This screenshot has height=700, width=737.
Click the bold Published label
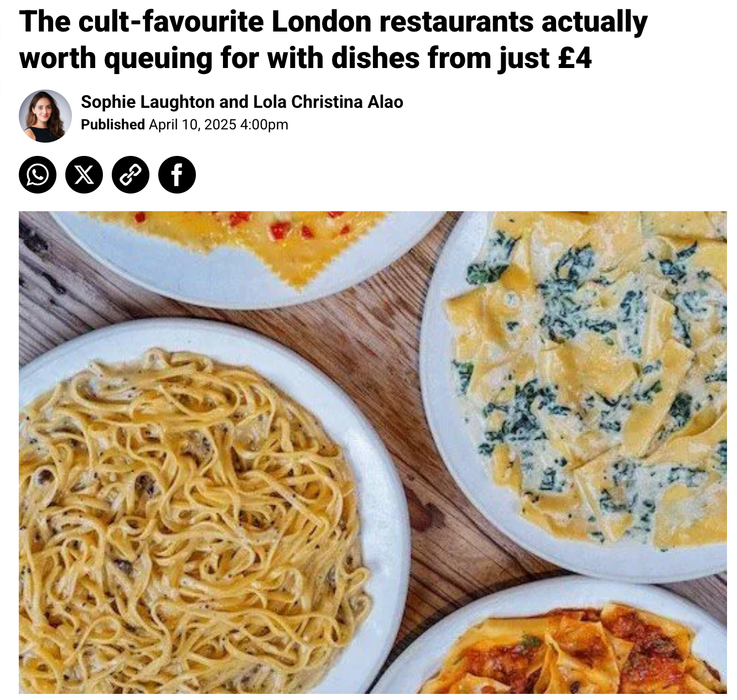(113, 124)
